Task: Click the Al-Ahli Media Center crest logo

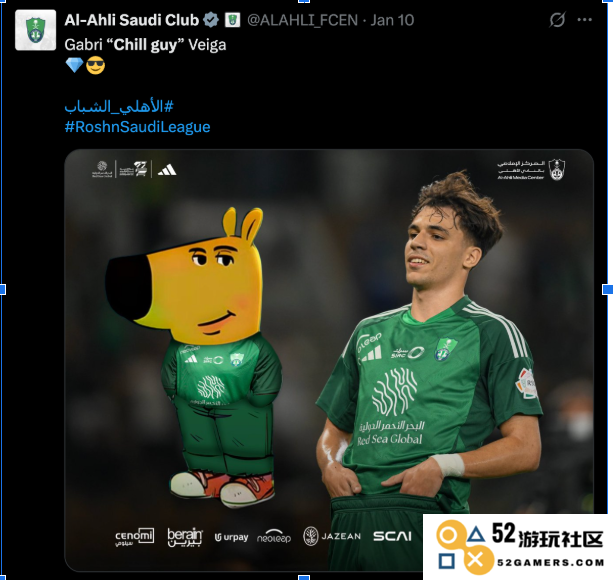Action: (x=557, y=170)
